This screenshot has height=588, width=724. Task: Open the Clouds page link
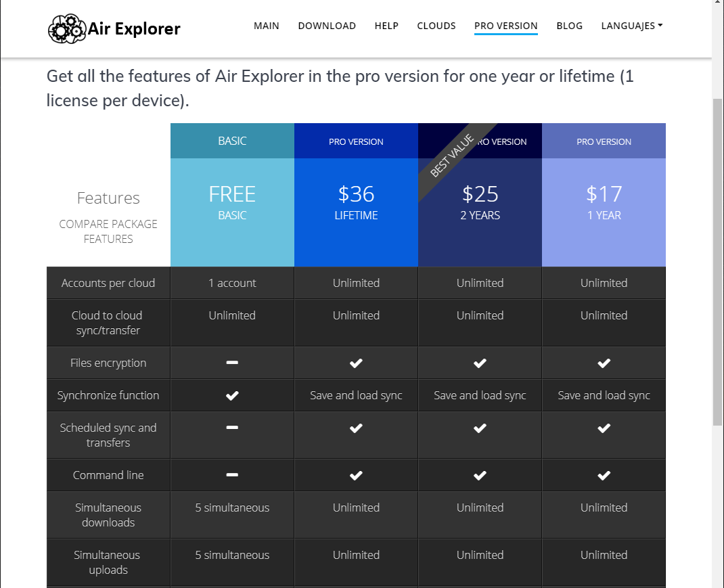[436, 26]
